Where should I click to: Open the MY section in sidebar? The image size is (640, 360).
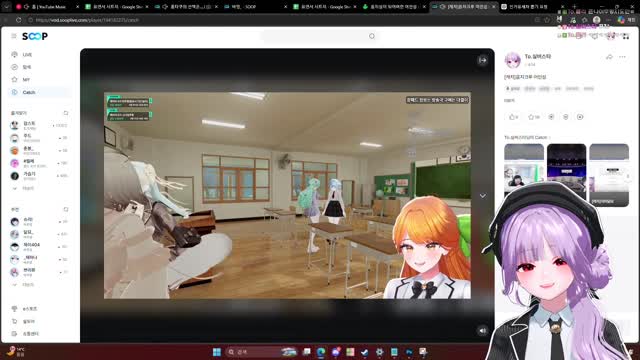26,80
